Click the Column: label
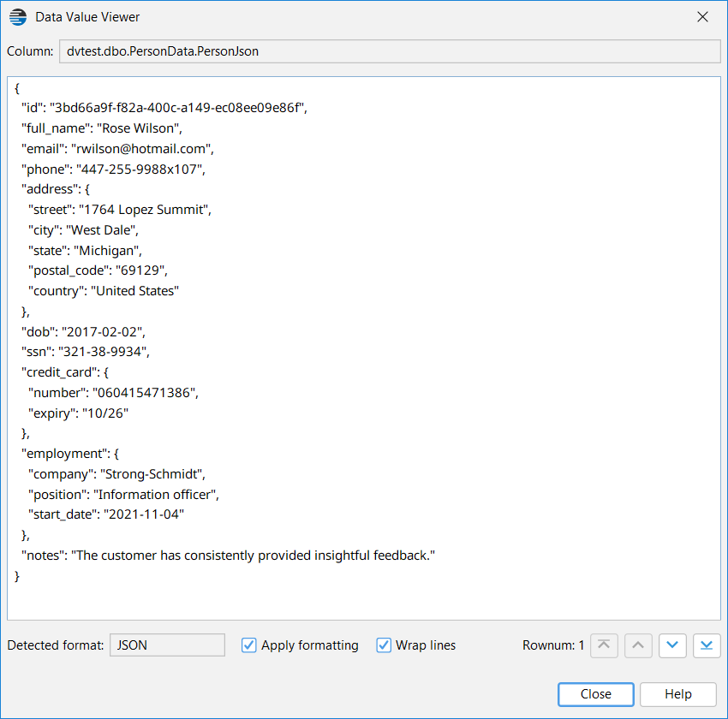 pos(30,51)
